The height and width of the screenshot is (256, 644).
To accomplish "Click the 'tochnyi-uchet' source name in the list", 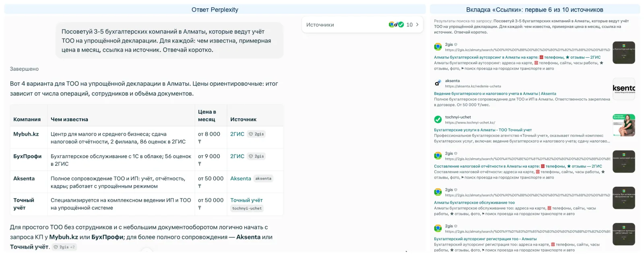I will tap(458, 117).
